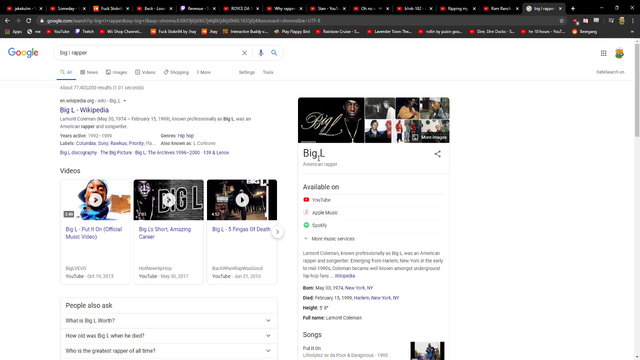Click the Columbia label link
This screenshot has height=360, width=640.
coord(86,143)
